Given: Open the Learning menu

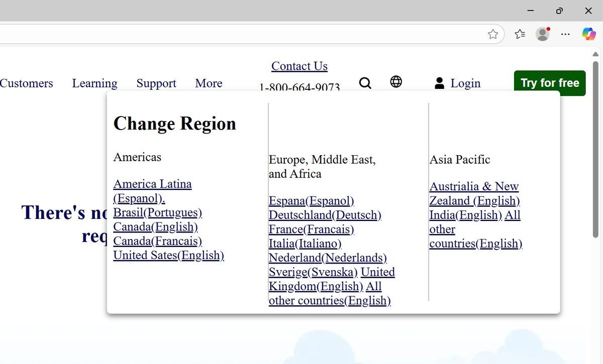Looking at the screenshot, I should (94, 83).
